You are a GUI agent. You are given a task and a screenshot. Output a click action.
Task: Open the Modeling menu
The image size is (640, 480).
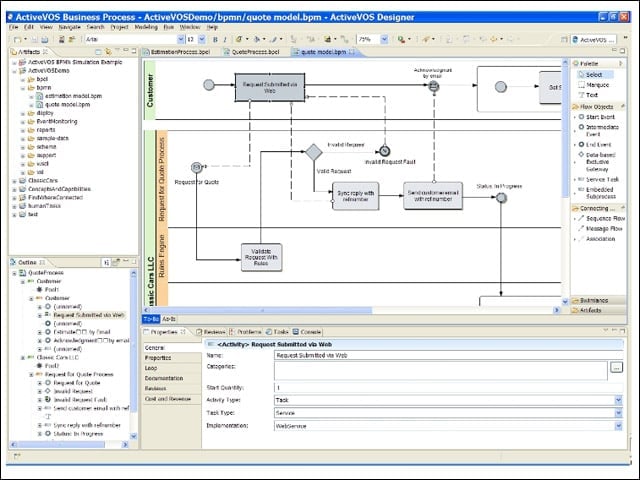(x=146, y=27)
